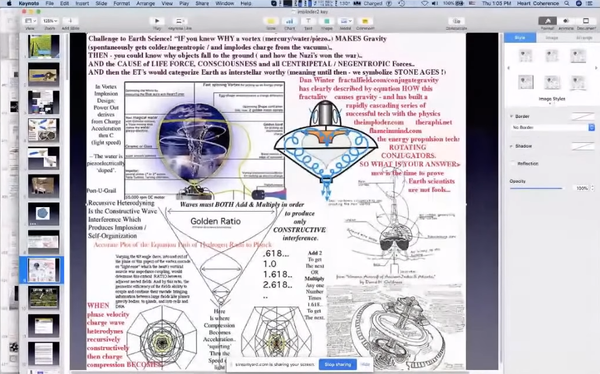The image size is (600, 374).
Task: Collapse the Border section
Action: point(512,116)
